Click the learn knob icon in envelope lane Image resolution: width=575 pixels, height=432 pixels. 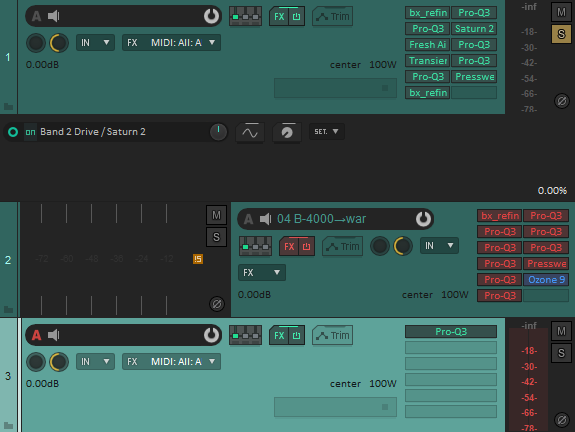tap(287, 132)
